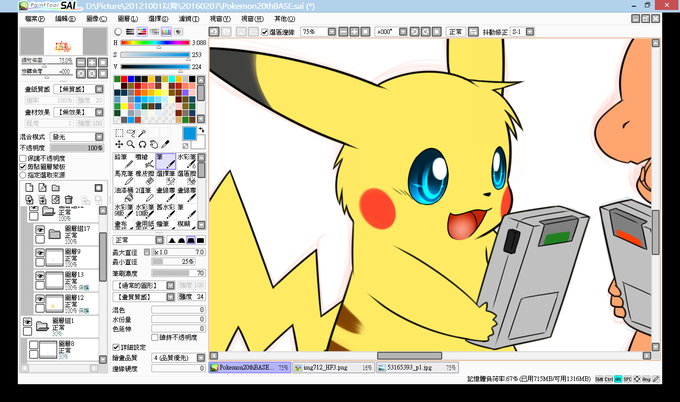Select 指定選取來源 radio option

tap(23, 175)
